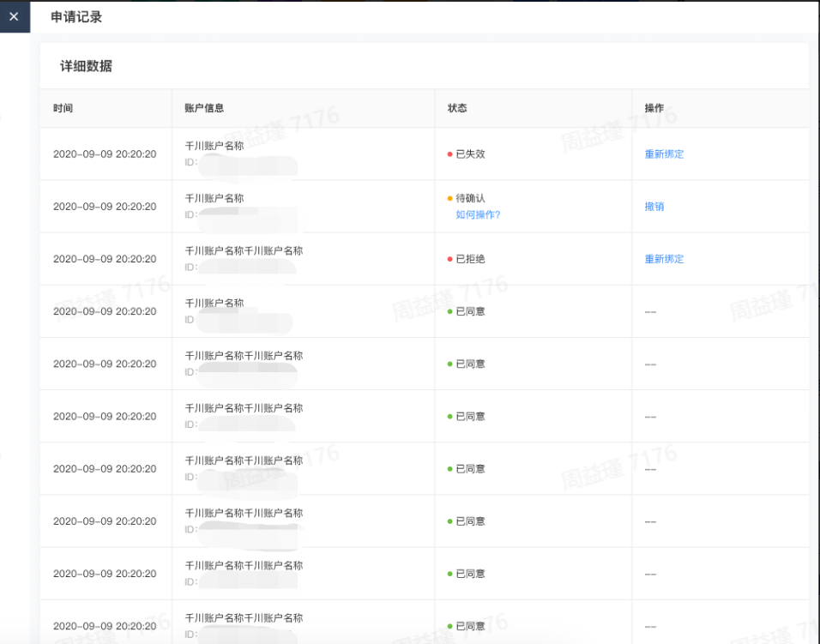This screenshot has height=644, width=820.
Task: Select the timestamp in the 已失效 row
Action: coord(105,154)
